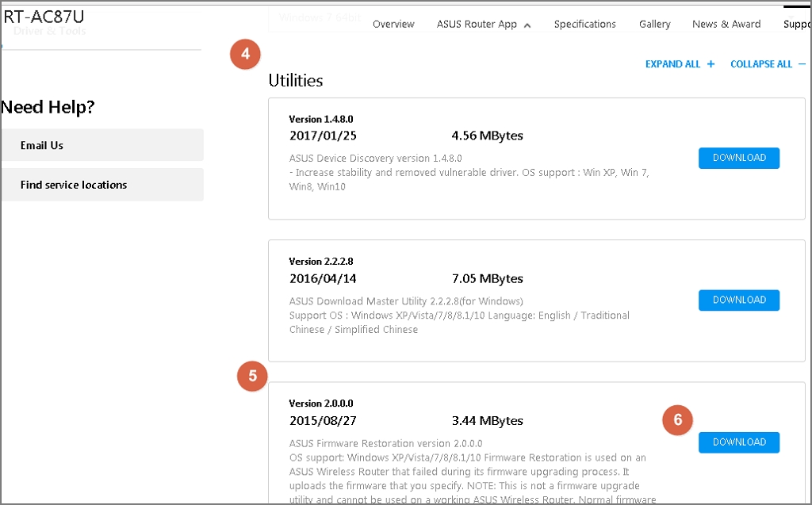Download ASUS Firmware Restoration 2.0.0.0
This screenshot has width=812, height=505.
(x=739, y=442)
